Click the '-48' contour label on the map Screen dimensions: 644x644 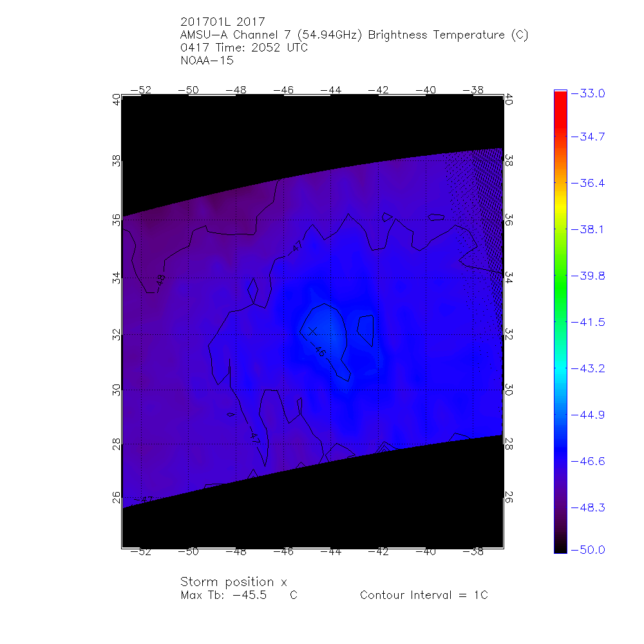click(x=160, y=281)
